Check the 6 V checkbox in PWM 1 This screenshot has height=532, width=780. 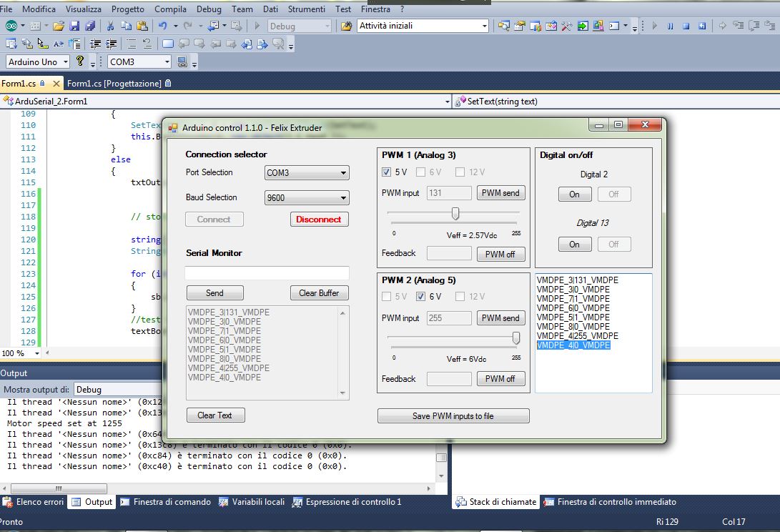[421, 172]
